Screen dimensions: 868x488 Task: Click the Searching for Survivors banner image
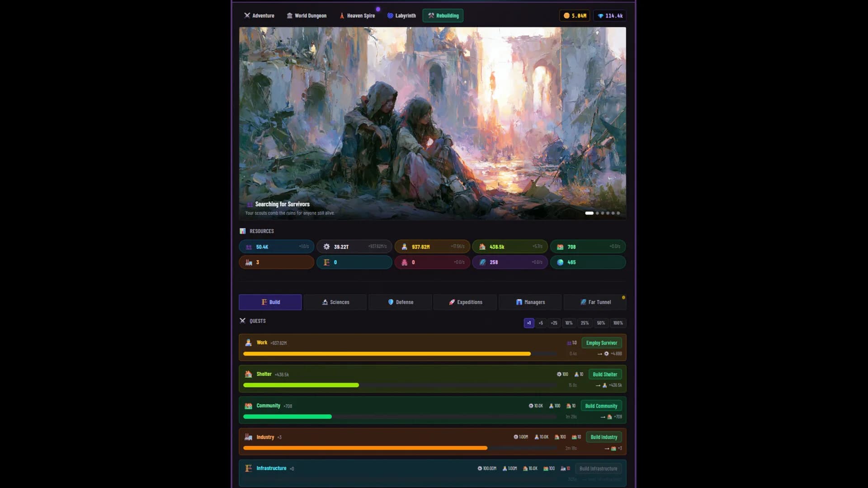433,123
